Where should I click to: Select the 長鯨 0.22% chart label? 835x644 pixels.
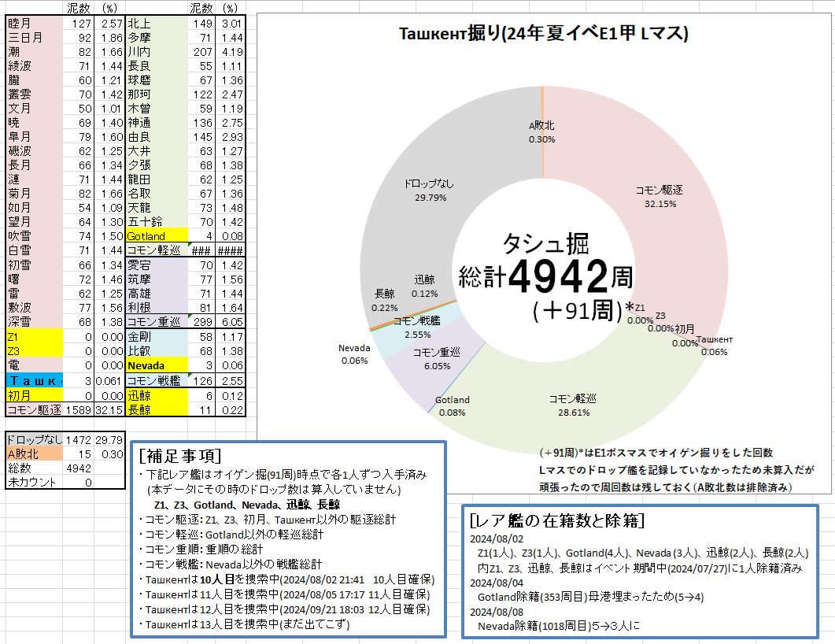coord(385,301)
